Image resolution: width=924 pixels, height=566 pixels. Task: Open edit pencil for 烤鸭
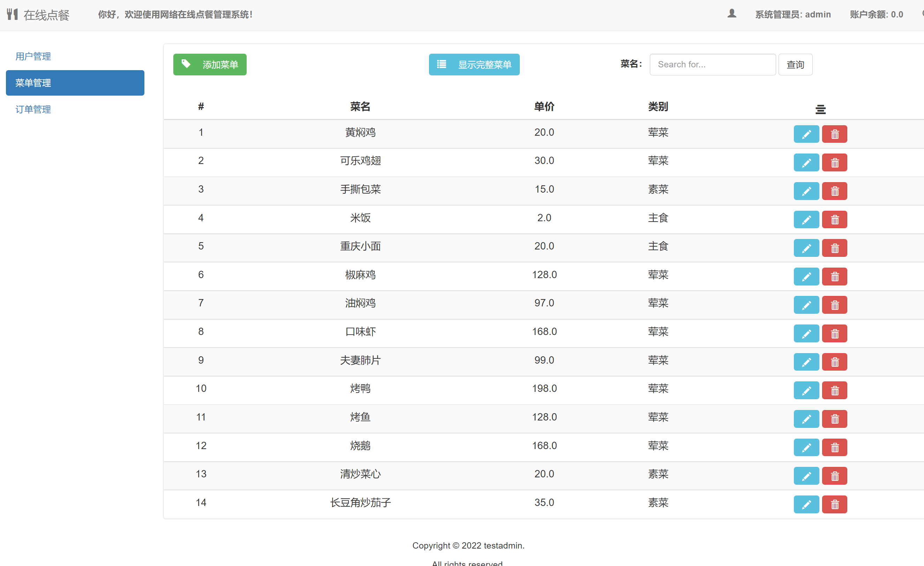806,390
